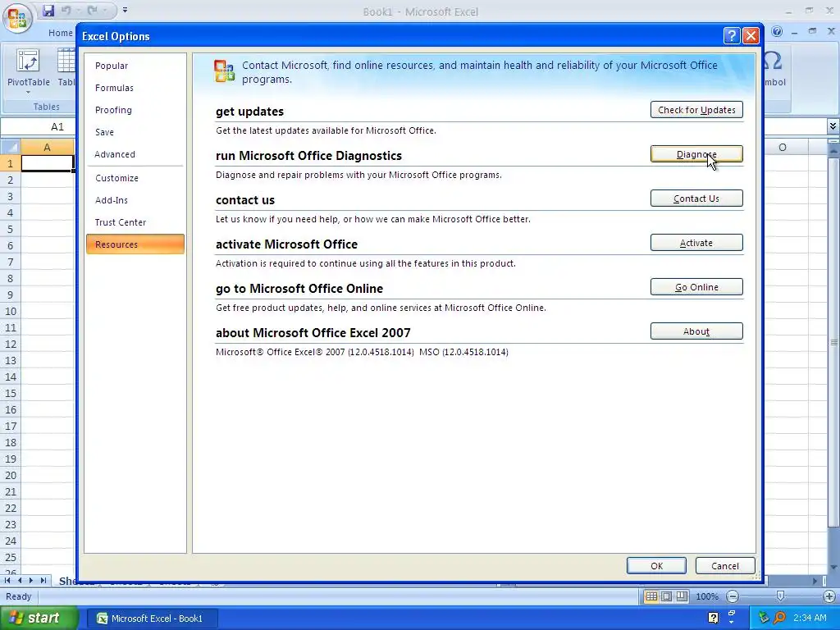Click the dialog help question mark button
Image resolution: width=840 pixels, height=630 pixels.
tap(731, 36)
